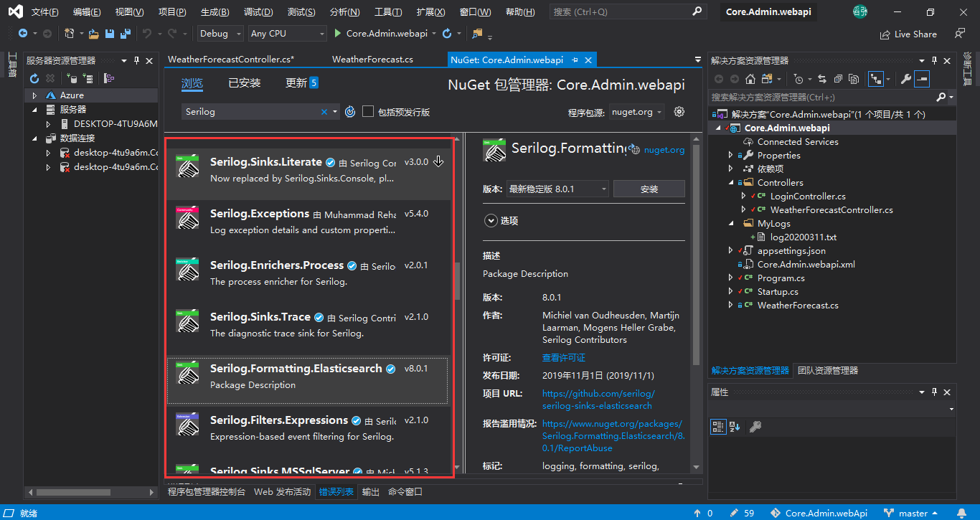
Task: Open NuGet package source settings gear
Action: coord(679,112)
